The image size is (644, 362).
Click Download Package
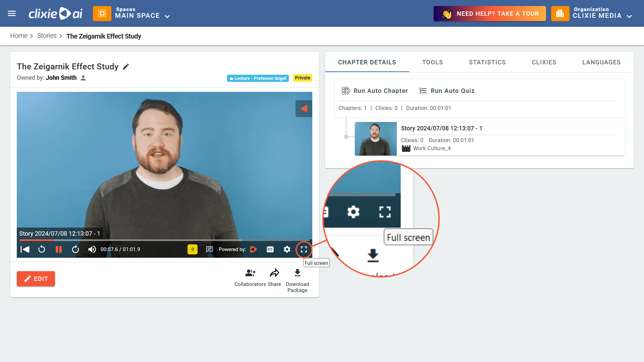[x=297, y=281]
